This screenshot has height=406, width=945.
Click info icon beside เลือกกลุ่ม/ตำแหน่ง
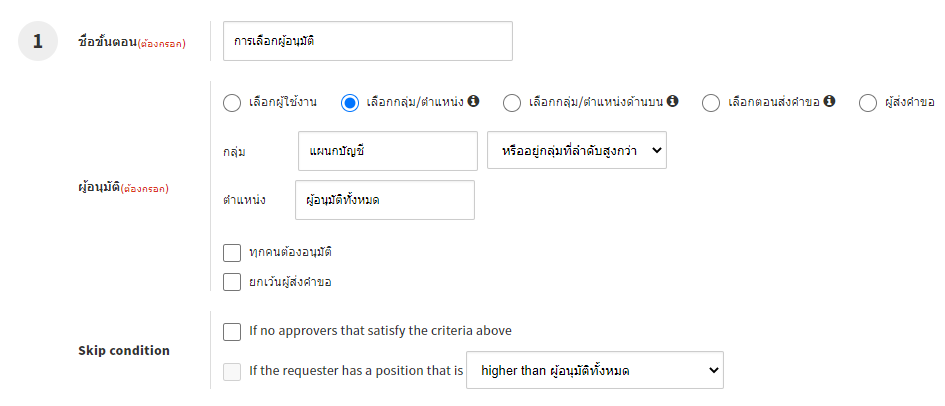coord(474,101)
